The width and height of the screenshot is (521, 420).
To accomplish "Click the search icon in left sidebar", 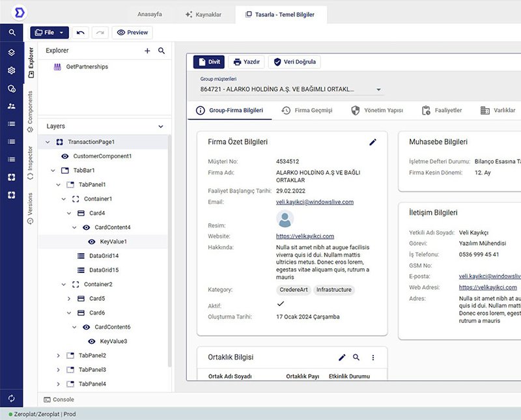I will click(x=12, y=32).
